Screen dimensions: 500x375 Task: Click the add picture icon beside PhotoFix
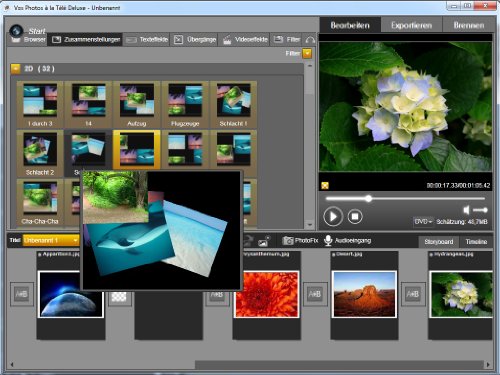264,241
